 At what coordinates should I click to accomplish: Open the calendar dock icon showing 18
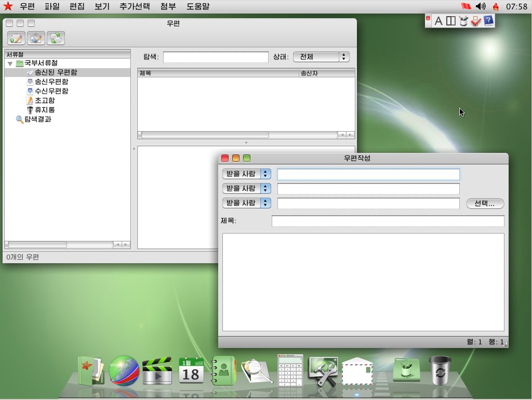(x=191, y=369)
